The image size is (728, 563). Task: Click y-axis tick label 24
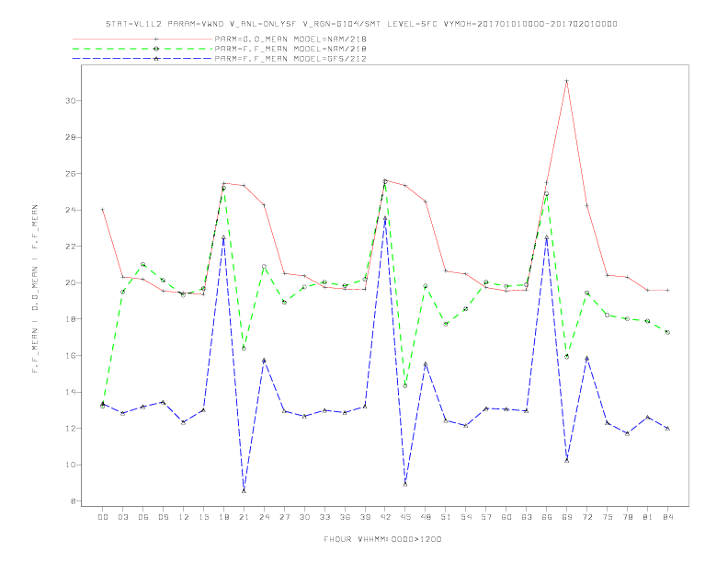pyautogui.click(x=71, y=210)
